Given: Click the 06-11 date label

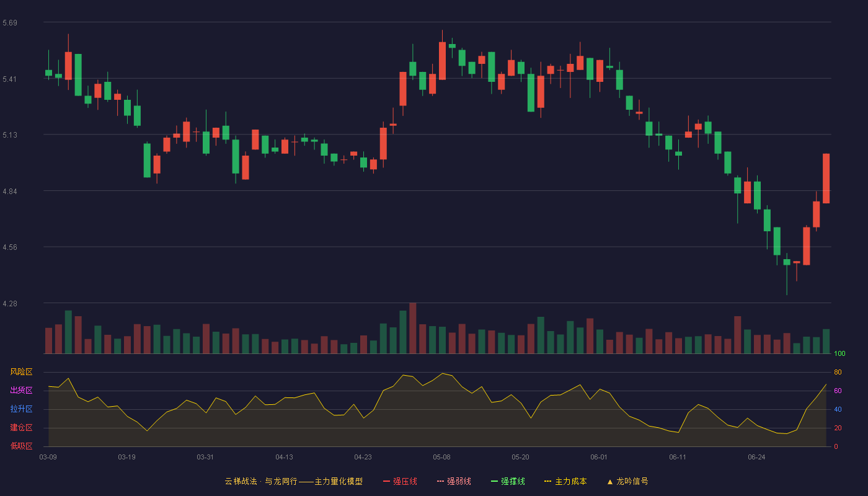Looking at the screenshot, I should (x=678, y=457).
